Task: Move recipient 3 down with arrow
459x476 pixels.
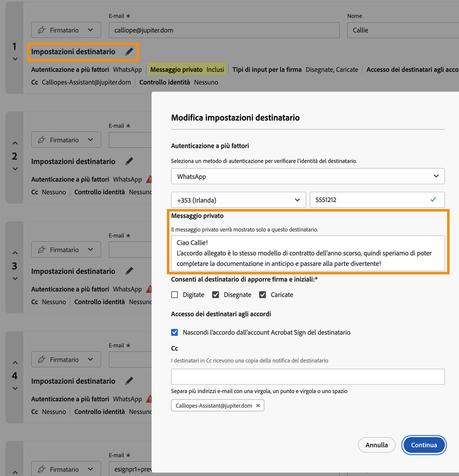Action: [15, 279]
